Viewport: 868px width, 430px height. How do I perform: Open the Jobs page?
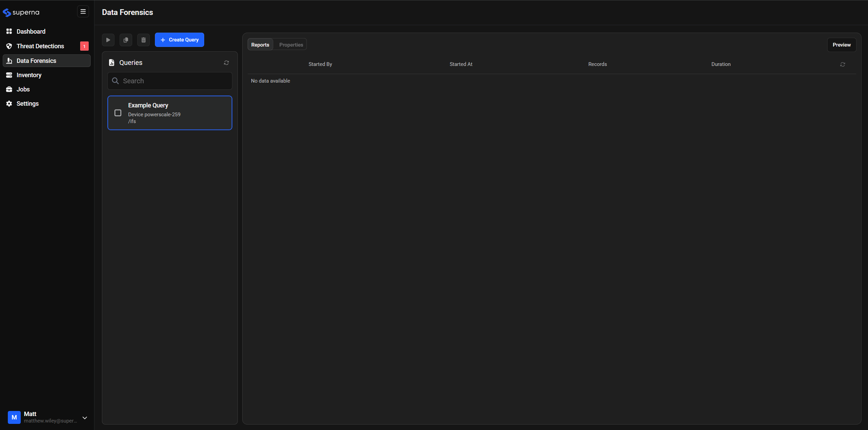(x=47, y=89)
